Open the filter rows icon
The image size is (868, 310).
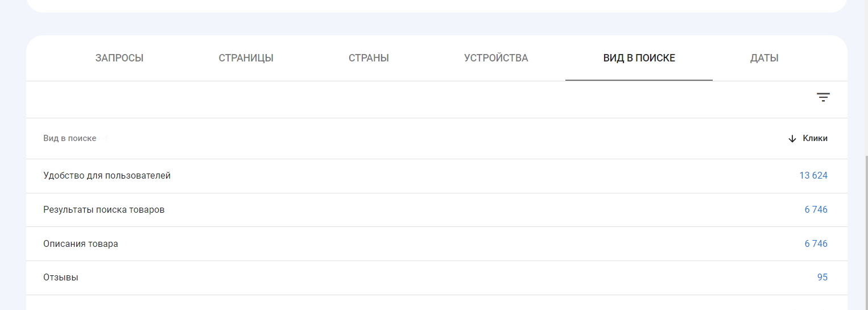(823, 97)
